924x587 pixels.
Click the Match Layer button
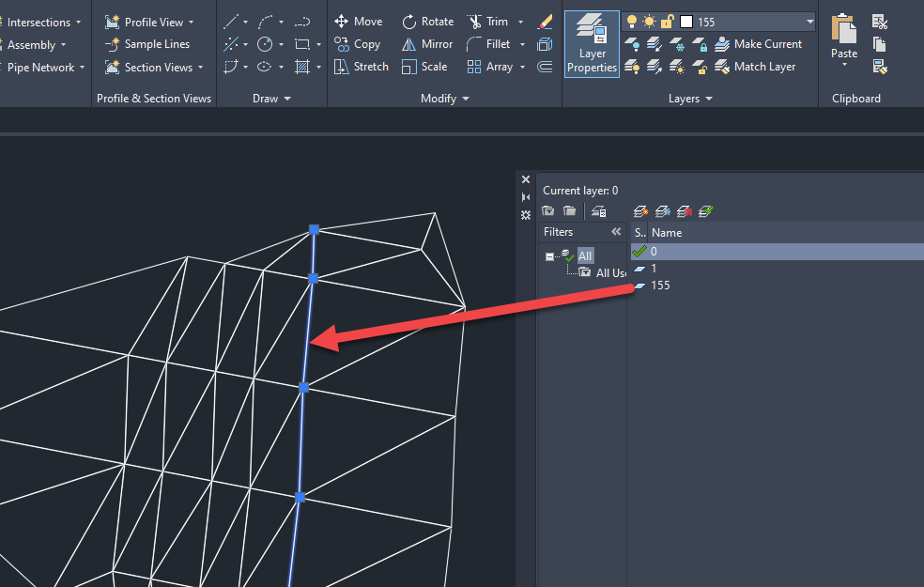(x=755, y=67)
